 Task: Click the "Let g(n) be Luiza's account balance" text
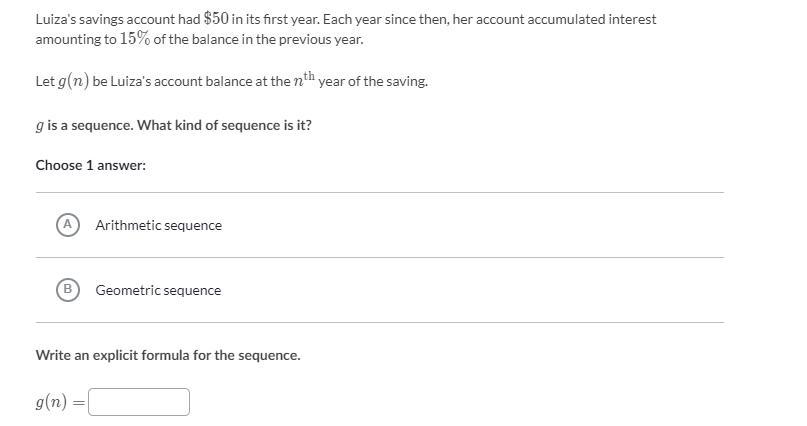(x=160, y=82)
